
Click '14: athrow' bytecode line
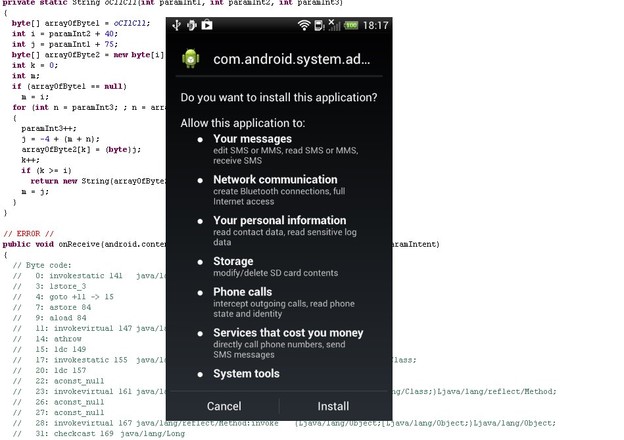pos(47,339)
